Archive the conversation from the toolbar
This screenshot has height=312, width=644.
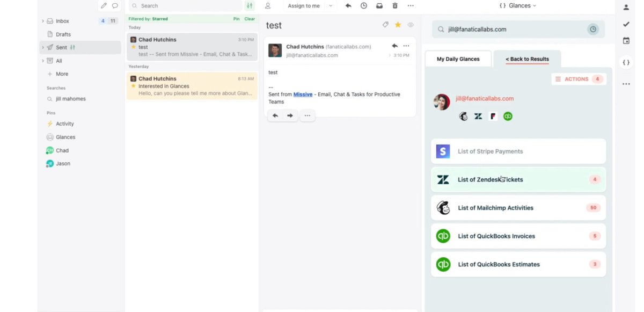(x=379, y=6)
